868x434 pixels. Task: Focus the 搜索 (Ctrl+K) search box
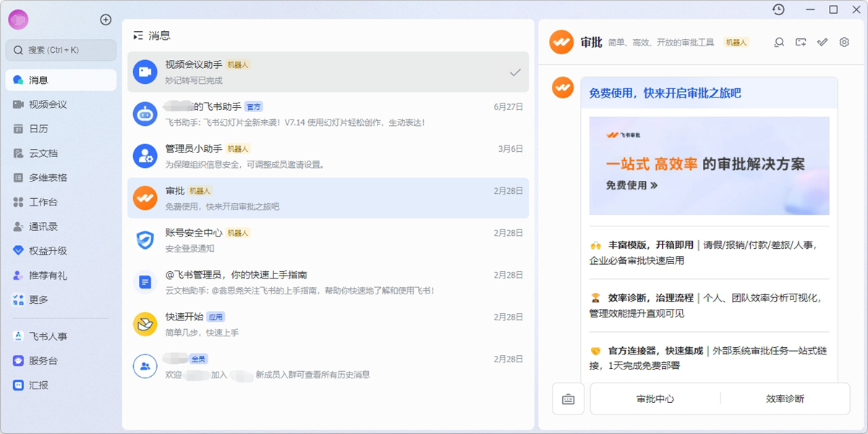point(61,50)
